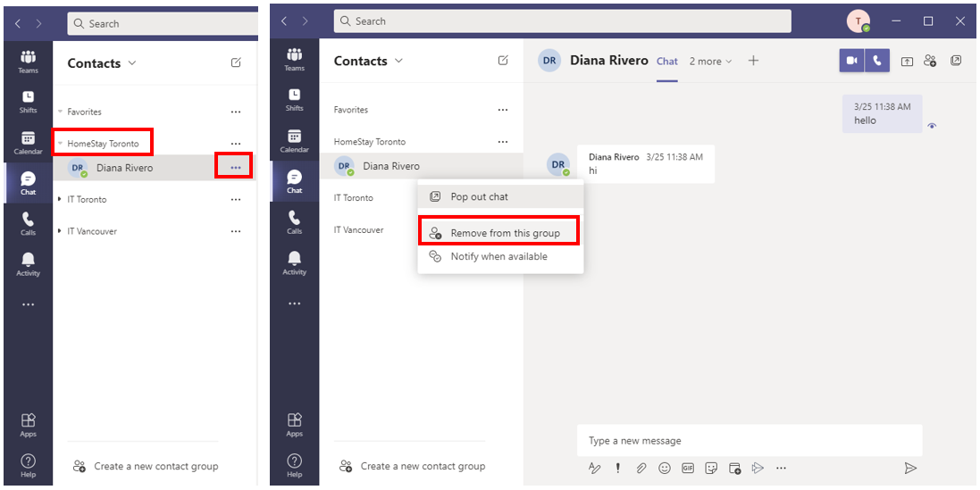The height and width of the screenshot is (490, 980).
Task: Expand the Favorites group in left window
Action: click(60, 112)
